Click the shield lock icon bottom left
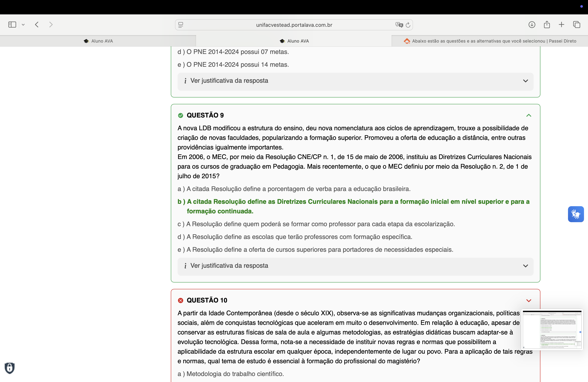Image resolution: width=588 pixels, height=382 pixels. (x=10, y=368)
